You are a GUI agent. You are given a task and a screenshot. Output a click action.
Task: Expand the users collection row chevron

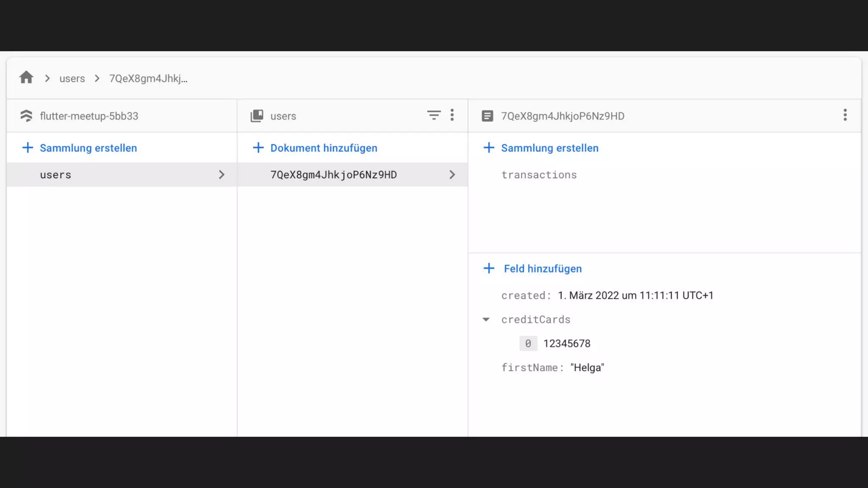[x=222, y=175]
